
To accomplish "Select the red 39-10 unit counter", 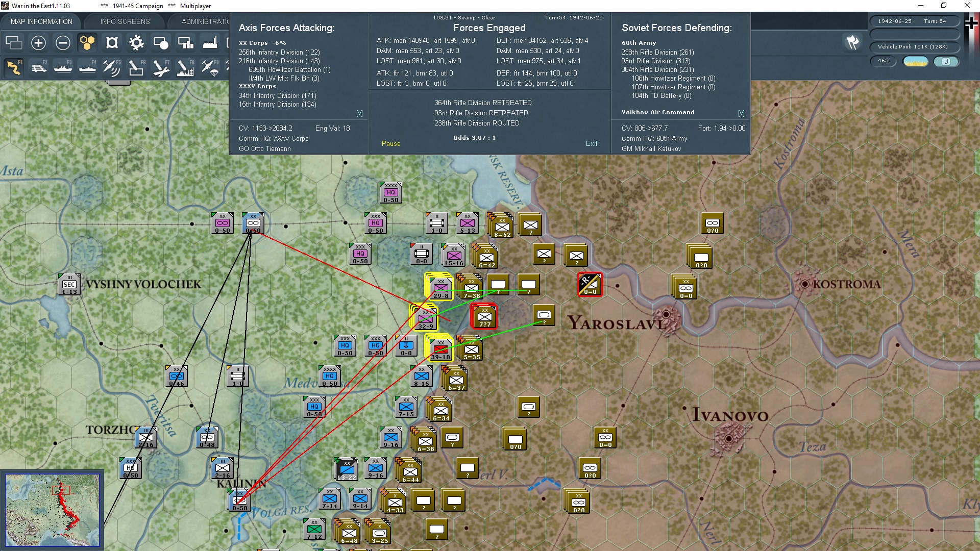I will [x=440, y=349].
